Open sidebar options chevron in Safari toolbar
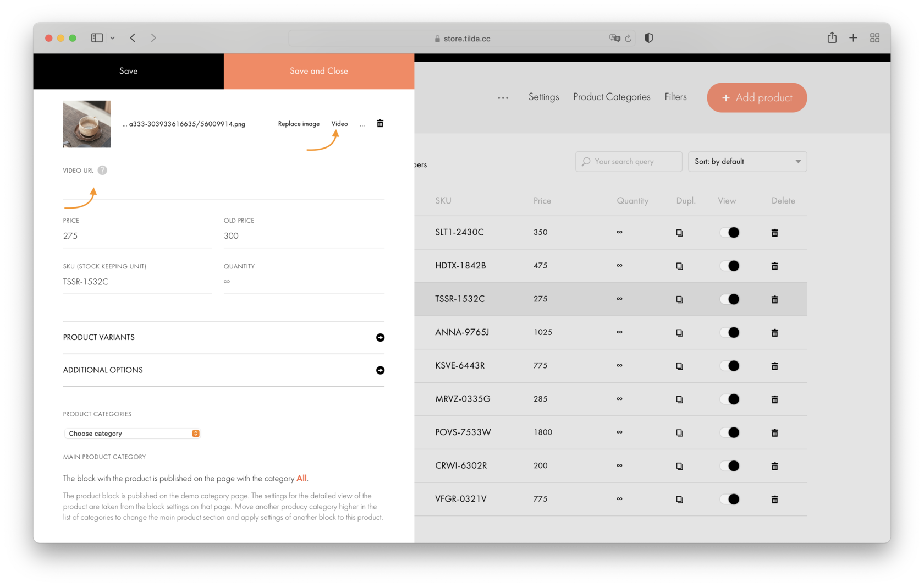The image size is (924, 587). [112, 38]
